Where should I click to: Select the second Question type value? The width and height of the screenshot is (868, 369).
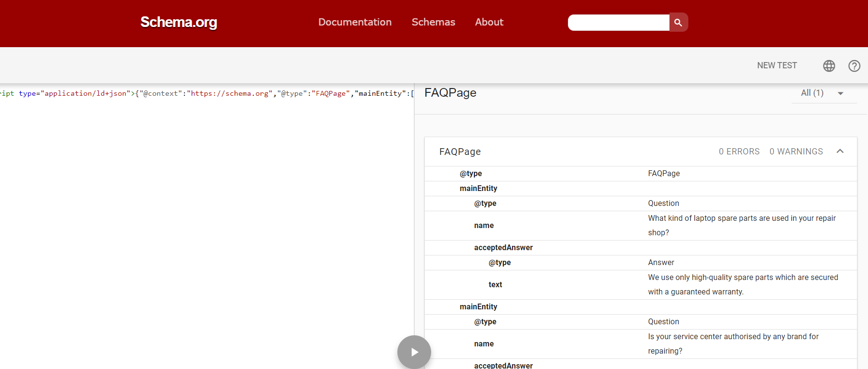(663, 322)
